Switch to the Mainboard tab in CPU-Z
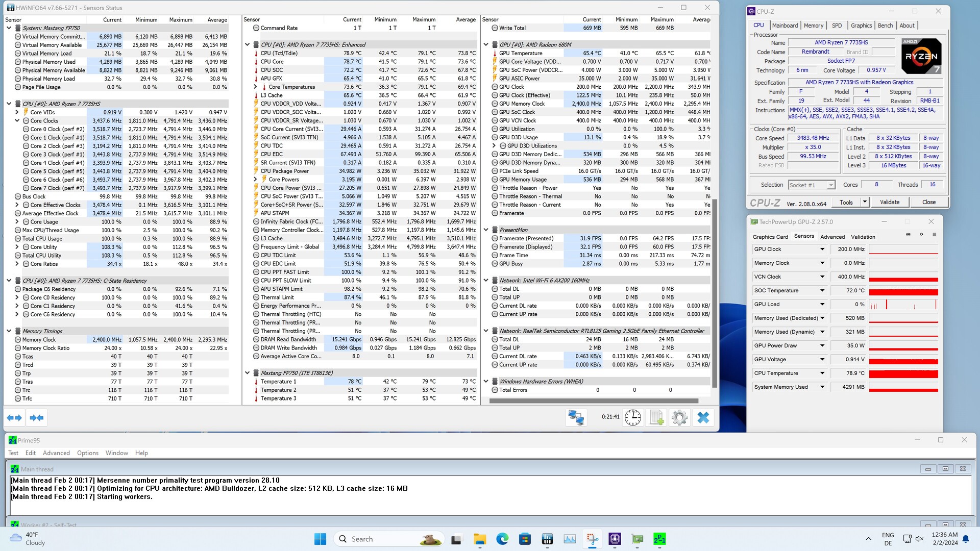This screenshot has width=980, height=551. click(x=785, y=26)
